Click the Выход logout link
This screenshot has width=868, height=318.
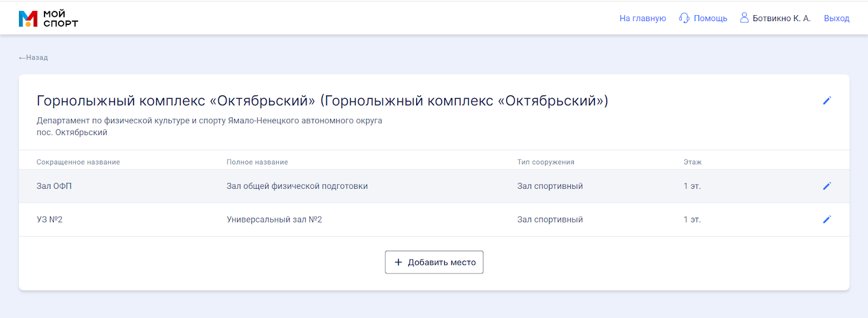click(x=837, y=18)
